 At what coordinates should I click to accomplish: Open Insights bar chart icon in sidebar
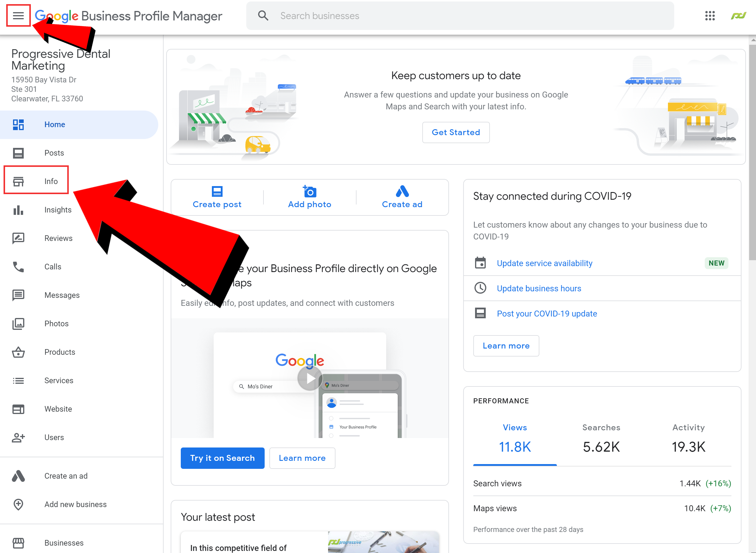point(18,210)
